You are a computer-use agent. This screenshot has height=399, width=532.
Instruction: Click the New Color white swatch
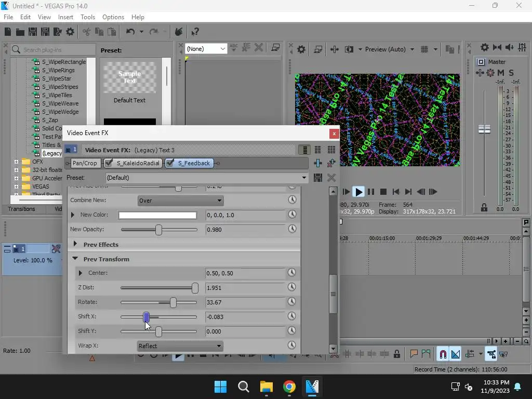click(157, 215)
